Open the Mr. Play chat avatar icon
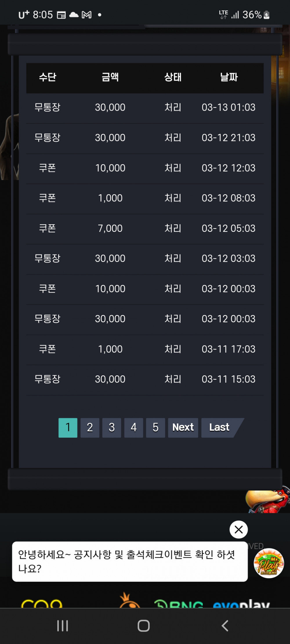This screenshot has height=644, width=290. 269,563
